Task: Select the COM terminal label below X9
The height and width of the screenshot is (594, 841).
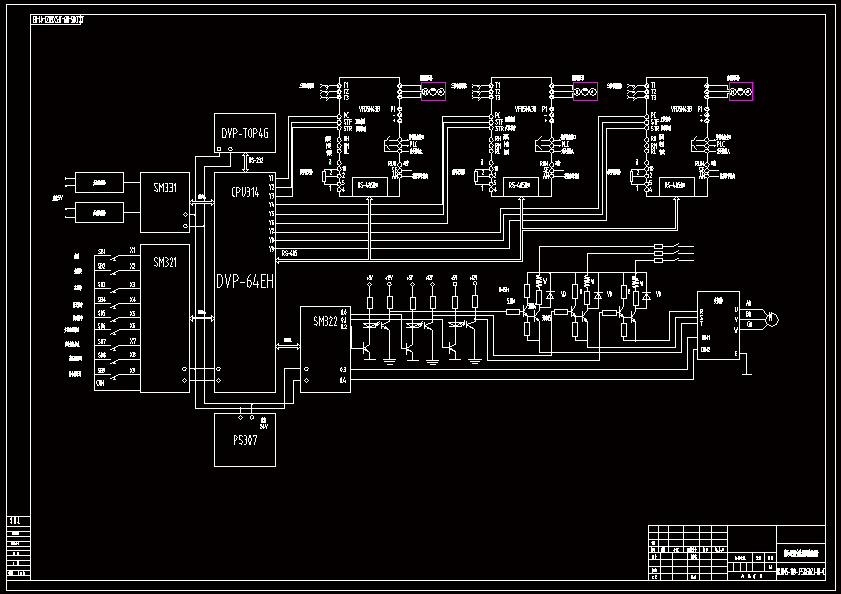Action: click(100, 384)
